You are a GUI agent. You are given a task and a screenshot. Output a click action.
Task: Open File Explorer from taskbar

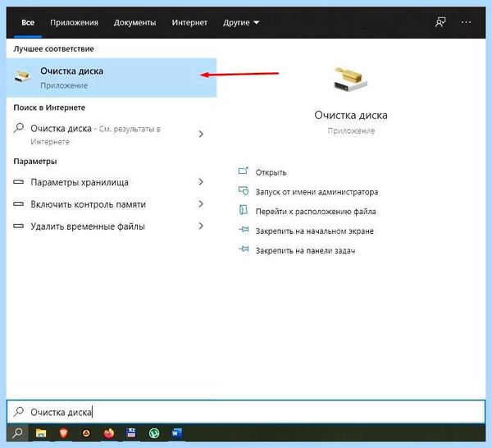coord(41,433)
